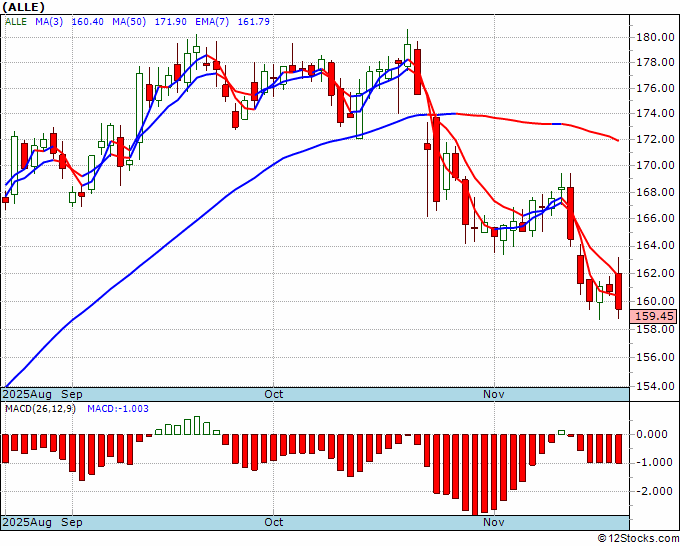Click the MA(3) legend label
The height and width of the screenshot is (546, 680).
click(x=49, y=21)
